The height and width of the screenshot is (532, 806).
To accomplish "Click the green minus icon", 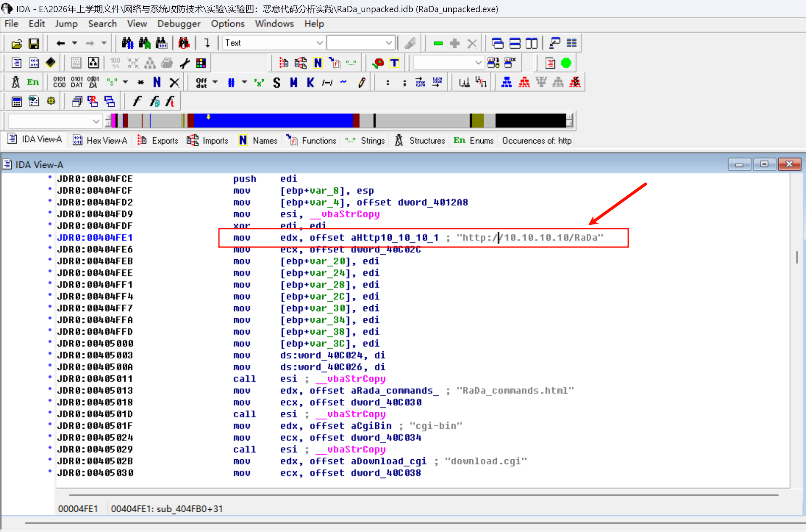I will (438, 43).
